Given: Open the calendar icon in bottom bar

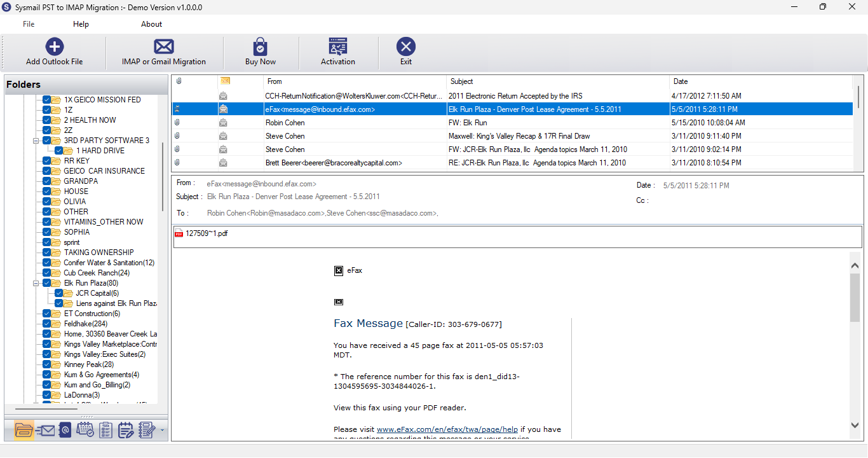Looking at the screenshot, I should pyautogui.click(x=85, y=430).
